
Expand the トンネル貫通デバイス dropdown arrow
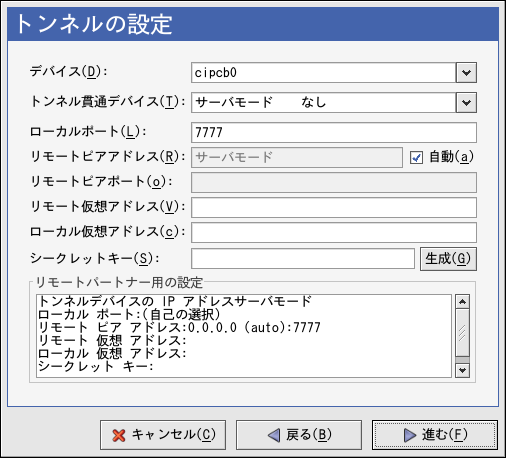point(466,102)
